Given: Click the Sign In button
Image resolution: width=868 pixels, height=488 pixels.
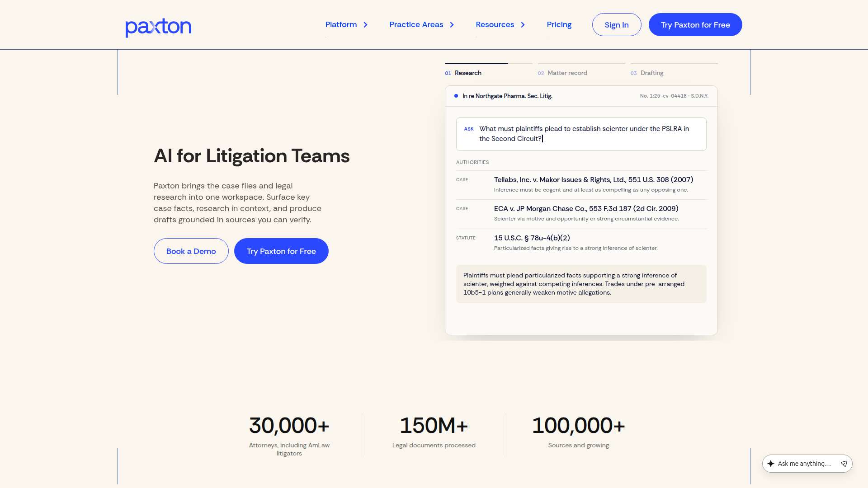Looking at the screenshot, I should [617, 25].
